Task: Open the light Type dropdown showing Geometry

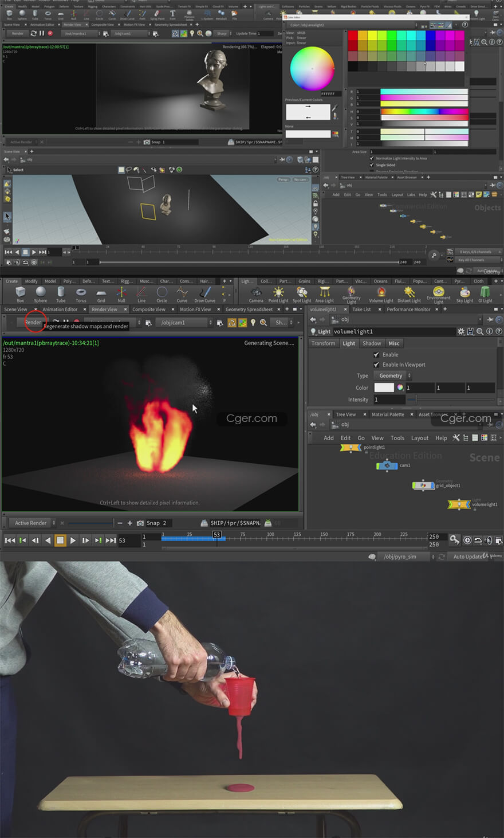Action: click(x=393, y=376)
